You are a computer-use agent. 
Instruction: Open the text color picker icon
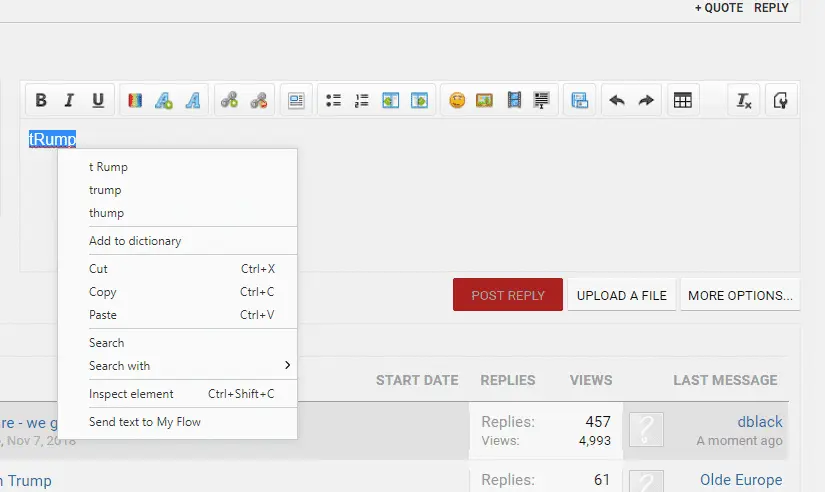coord(135,100)
